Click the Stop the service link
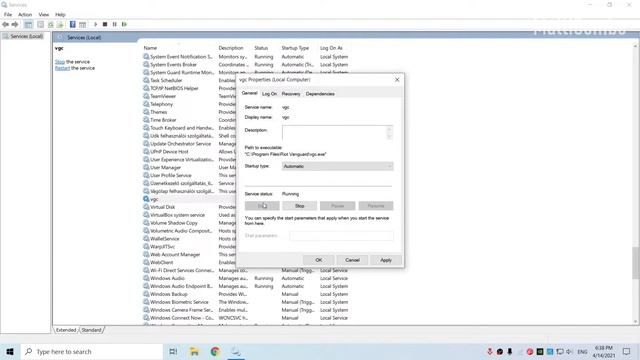Viewport: 640px width, 360px height. 60,62
